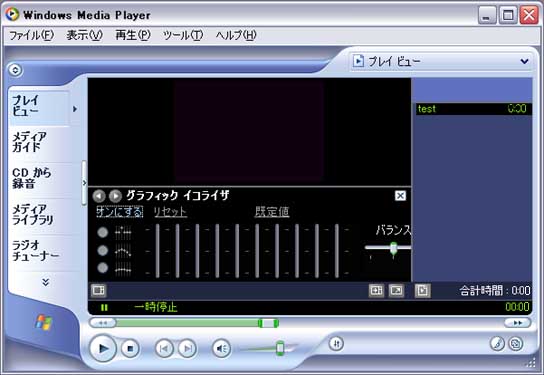Select the third equalizer slider mode radio
Screen dimensions: 544x375
(102, 268)
